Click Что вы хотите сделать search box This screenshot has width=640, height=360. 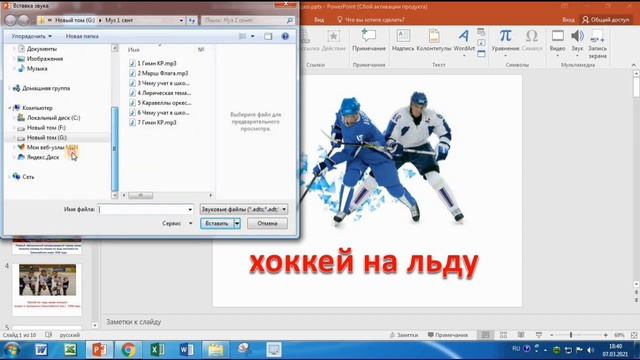point(371,20)
